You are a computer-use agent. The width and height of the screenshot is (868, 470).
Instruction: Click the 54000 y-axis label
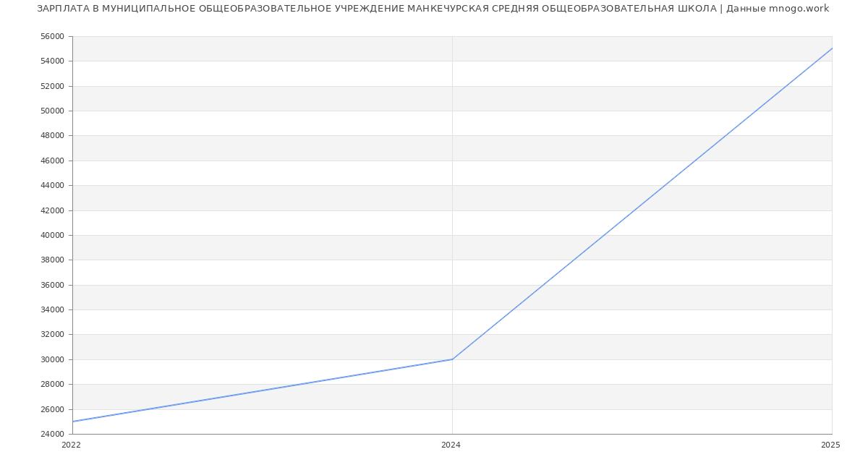(53, 61)
